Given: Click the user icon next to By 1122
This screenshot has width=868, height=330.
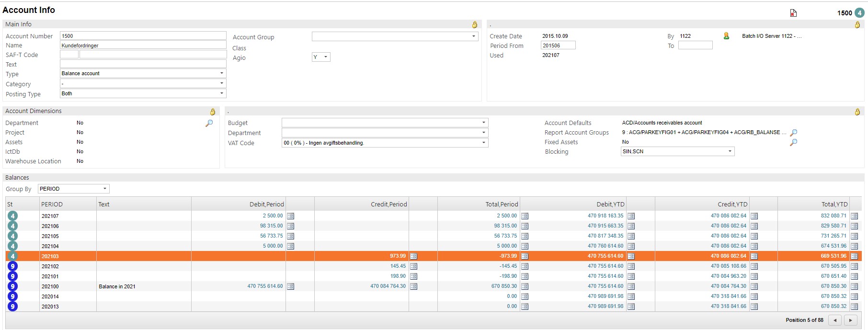Looking at the screenshot, I should coord(726,36).
